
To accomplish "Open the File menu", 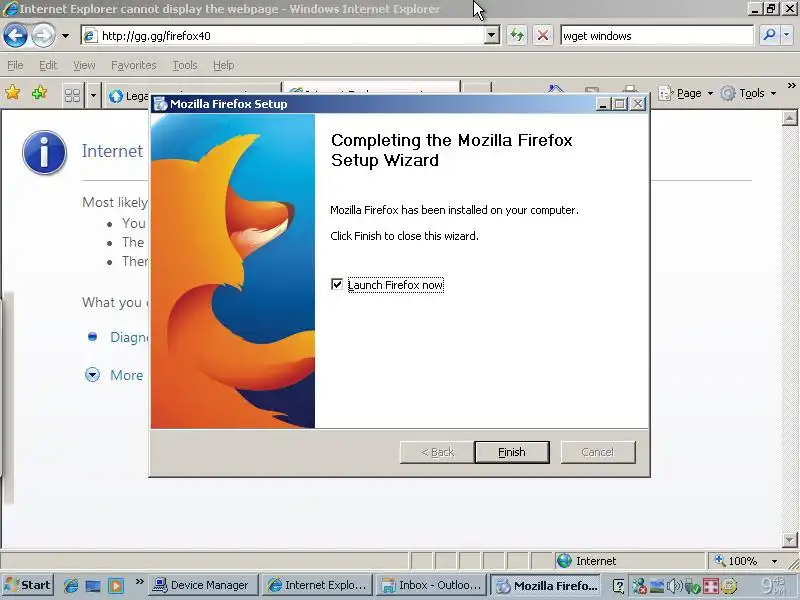I will [x=15, y=65].
